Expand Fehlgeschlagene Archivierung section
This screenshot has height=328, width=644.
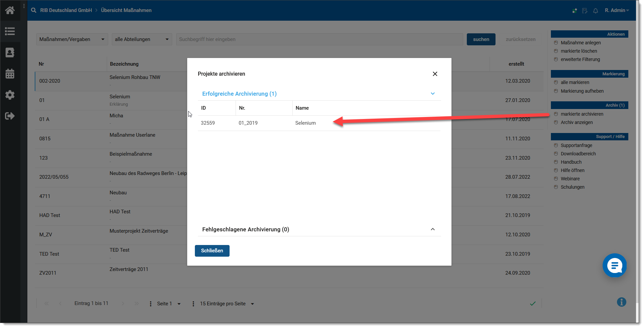click(x=433, y=229)
